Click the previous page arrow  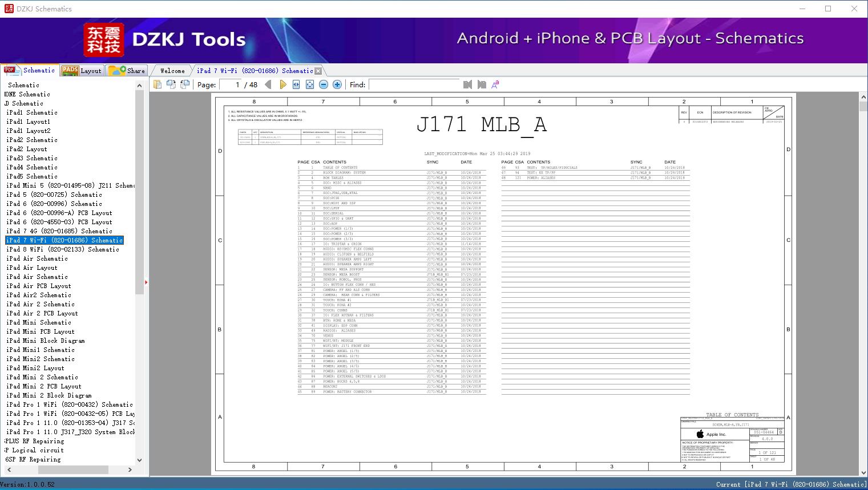(x=268, y=84)
